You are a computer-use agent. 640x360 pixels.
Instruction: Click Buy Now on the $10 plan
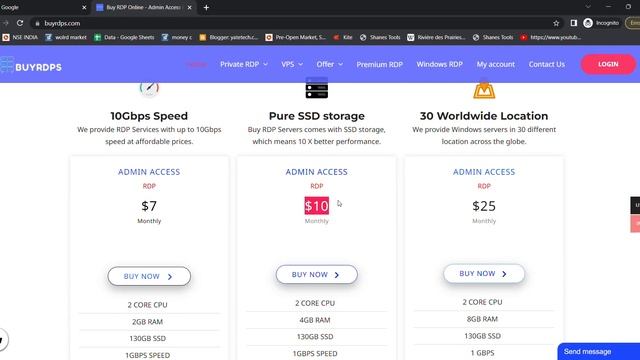316,275
